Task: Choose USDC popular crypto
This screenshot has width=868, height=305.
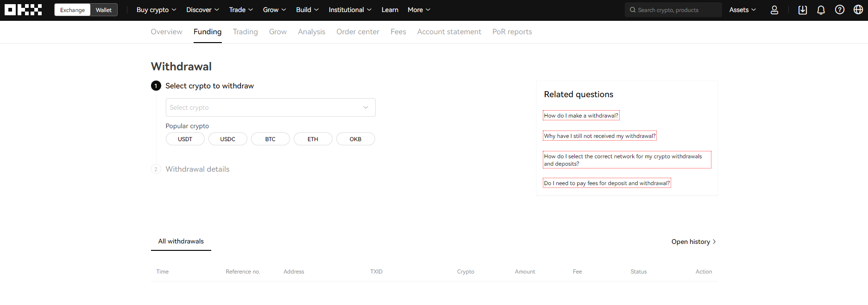Action: point(228,139)
